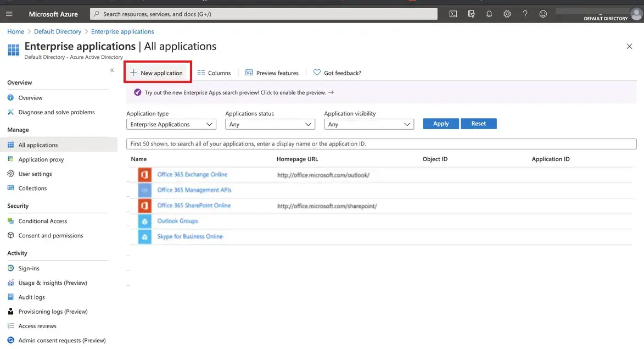Select All applications in the sidebar
This screenshot has width=644, height=349.
[x=38, y=144]
